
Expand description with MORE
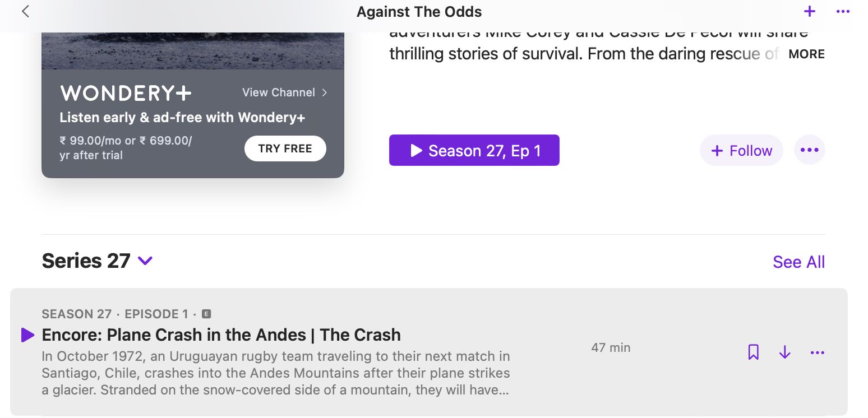pyautogui.click(x=806, y=54)
